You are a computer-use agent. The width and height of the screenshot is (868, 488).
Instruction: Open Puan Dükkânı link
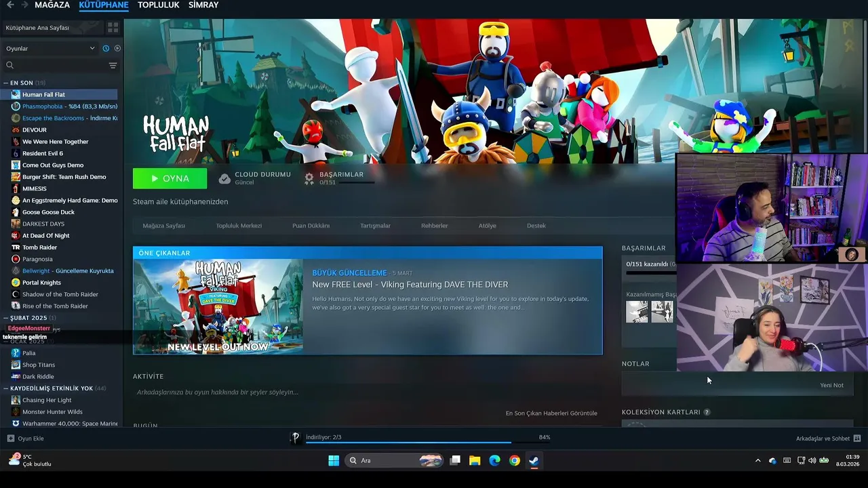[311, 226]
